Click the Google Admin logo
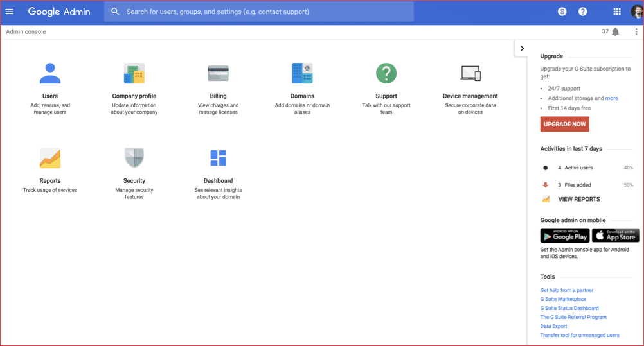Image resolution: width=644 pixels, height=346 pixels. [x=59, y=12]
